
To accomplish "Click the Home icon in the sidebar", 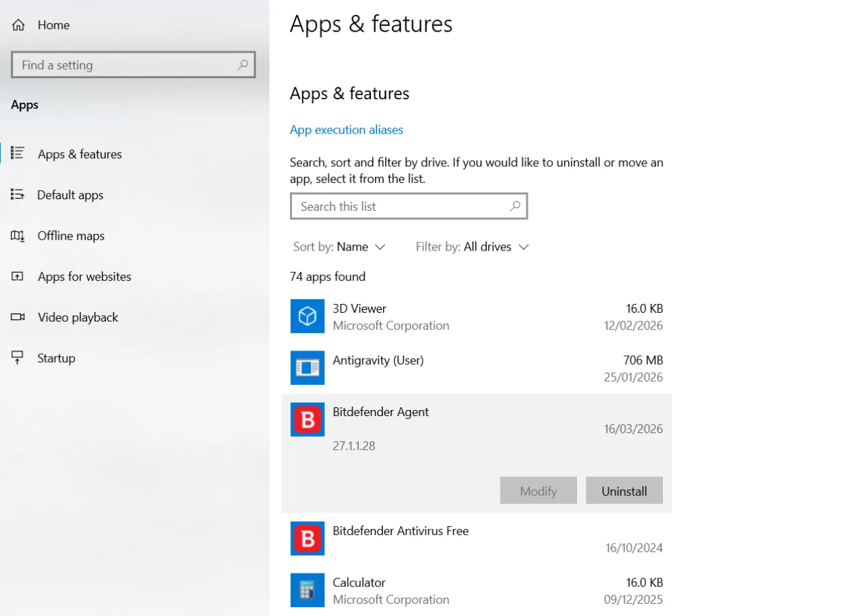I will [18, 24].
